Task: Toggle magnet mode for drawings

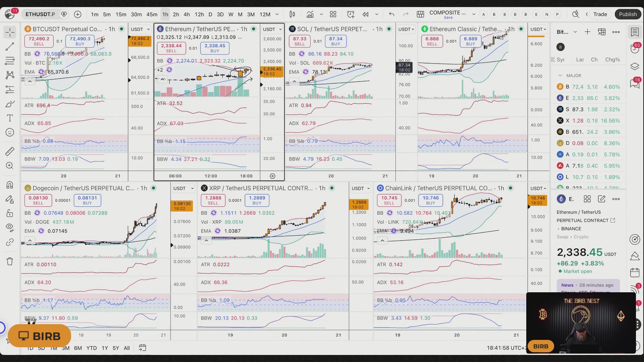Action: (x=10, y=185)
